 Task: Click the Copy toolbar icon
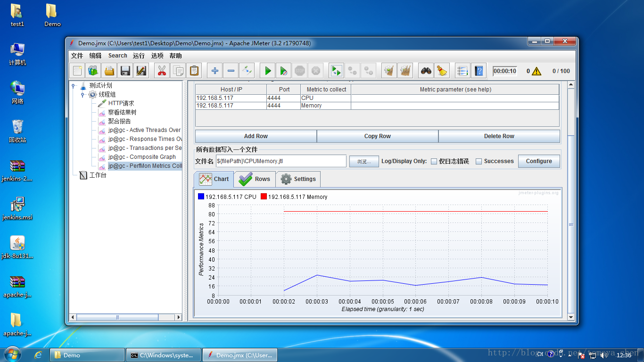click(x=178, y=71)
